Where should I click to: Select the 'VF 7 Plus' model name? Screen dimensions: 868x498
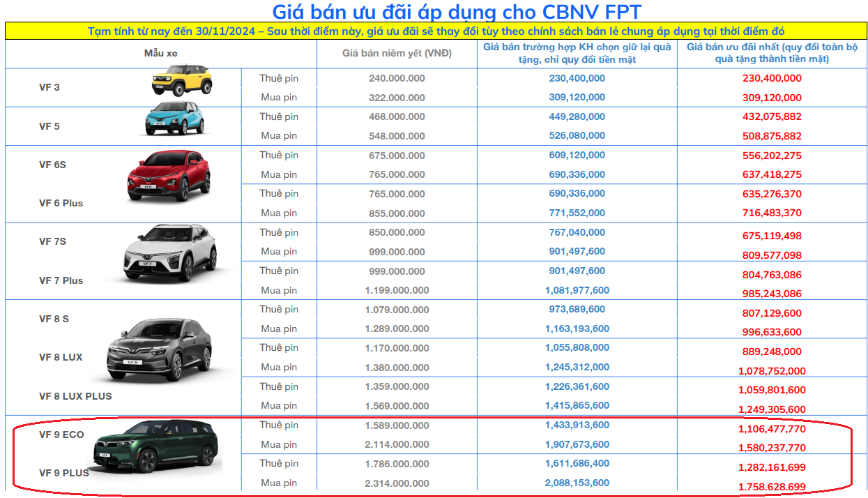(x=61, y=280)
